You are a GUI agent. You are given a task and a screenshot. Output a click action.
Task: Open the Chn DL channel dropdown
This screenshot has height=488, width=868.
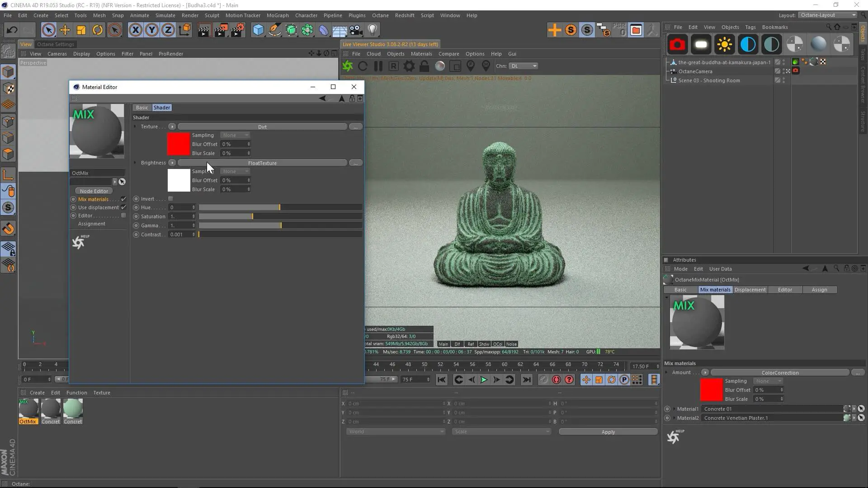pos(524,66)
